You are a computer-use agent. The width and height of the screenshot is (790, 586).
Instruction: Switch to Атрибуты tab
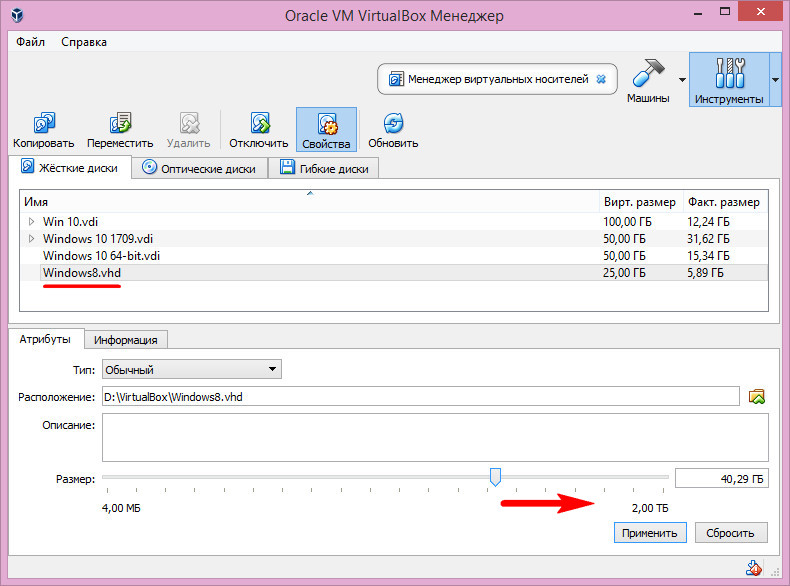click(x=45, y=339)
